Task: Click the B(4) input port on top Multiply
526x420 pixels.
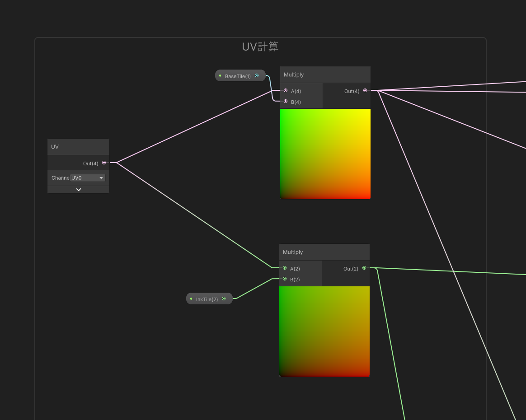Action: [x=286, y=102]
